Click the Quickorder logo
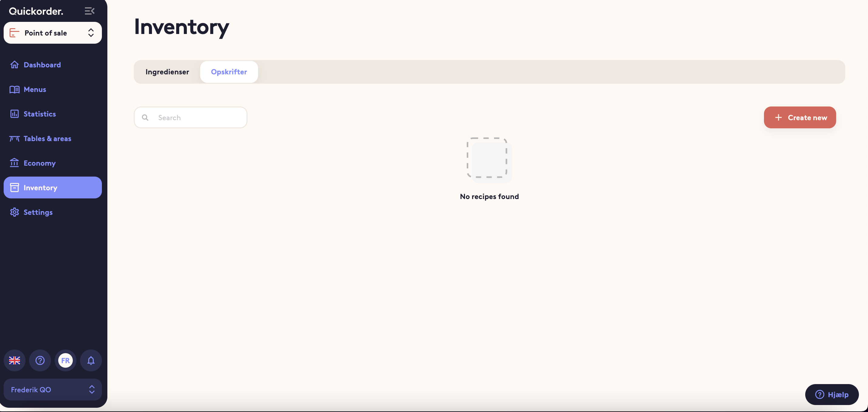 [36, 11]
